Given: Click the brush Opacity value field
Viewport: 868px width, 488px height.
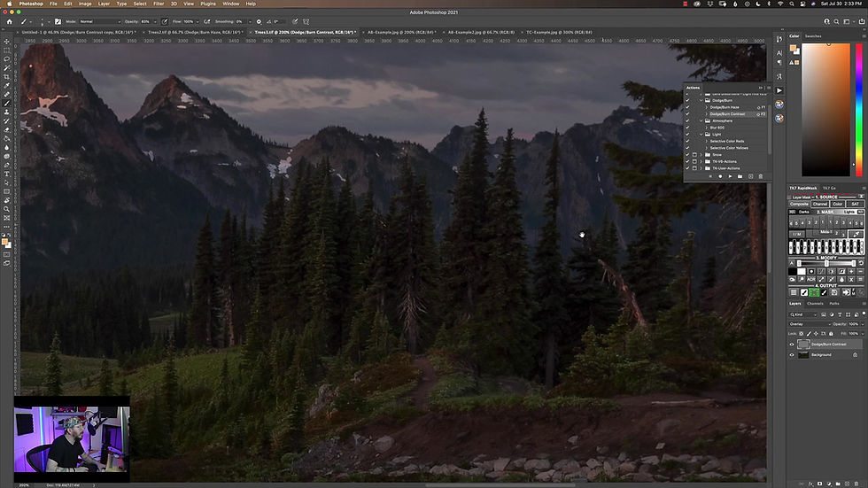Looking at the screenshot, I should 147,21.
